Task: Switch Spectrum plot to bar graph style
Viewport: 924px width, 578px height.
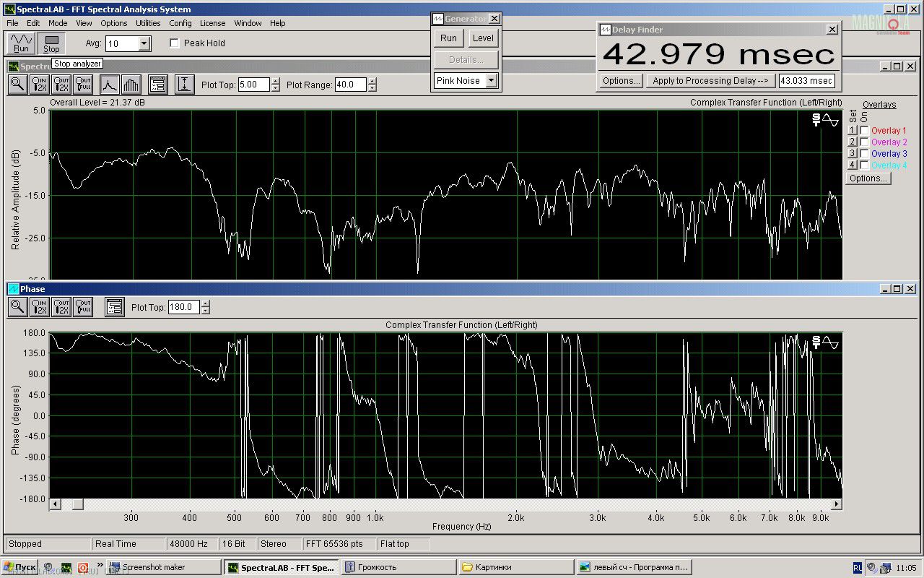Action: (x=131, y=85)
